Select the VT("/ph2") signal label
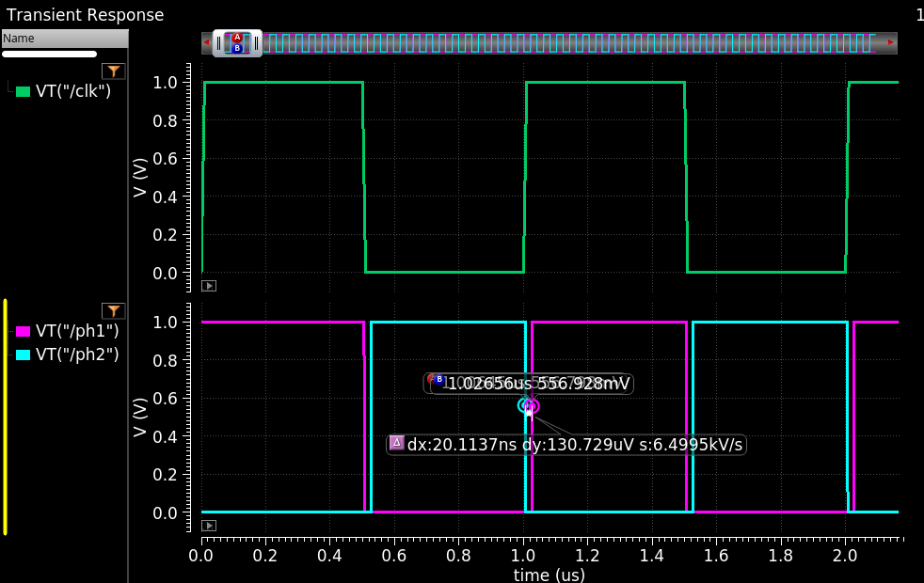Image resolution: width=924 pixels, height=583 pixels. (77, 355)
